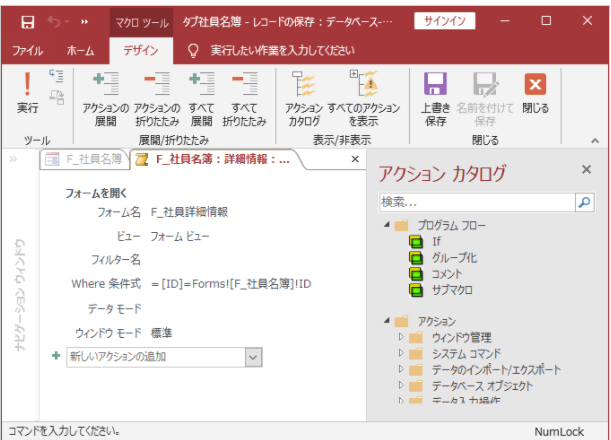Click 上書き保存 to save macro
The image size is (611, 440).
coord(435,99)
